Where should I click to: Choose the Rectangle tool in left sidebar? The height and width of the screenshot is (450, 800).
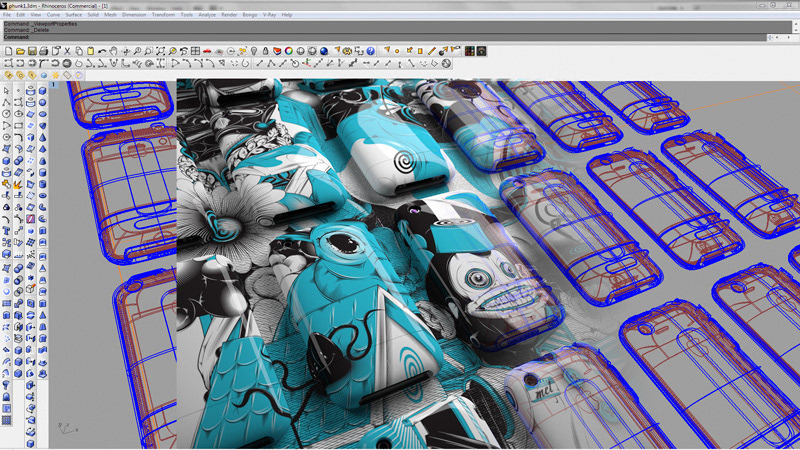(x=18, y=126)
